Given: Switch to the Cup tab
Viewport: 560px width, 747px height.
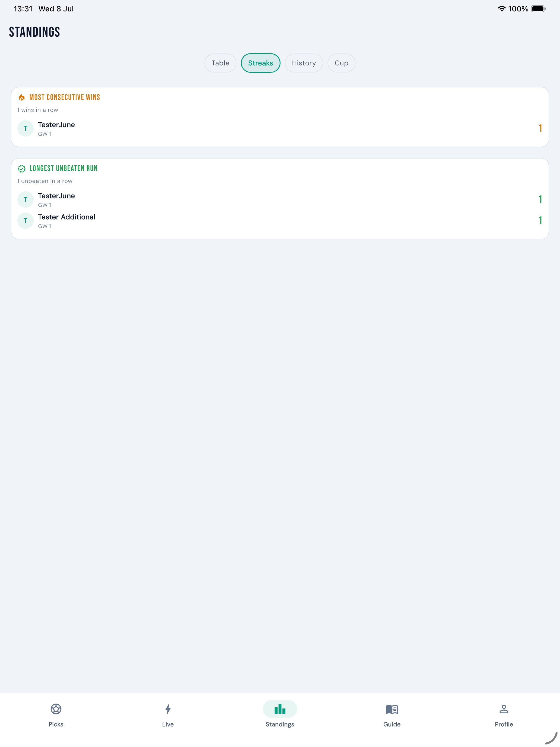Looking at the screenshot, I should (341, 63).
